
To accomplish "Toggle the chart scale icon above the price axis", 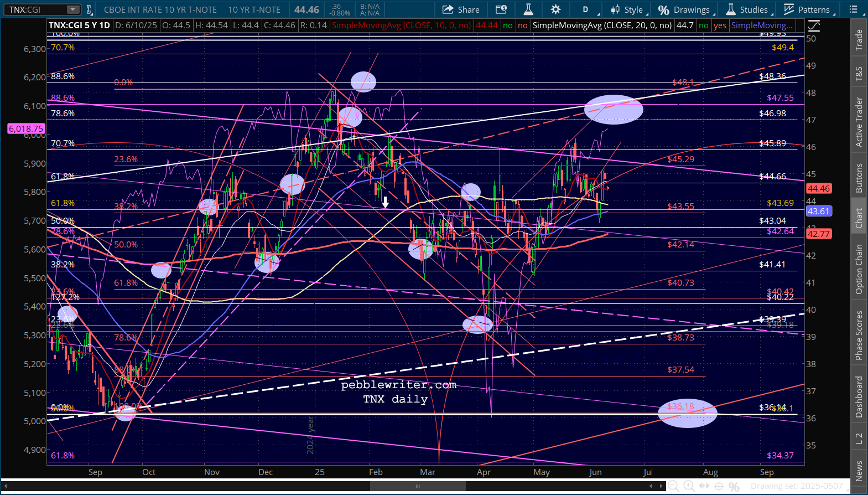I will click(x=814, y=25).
